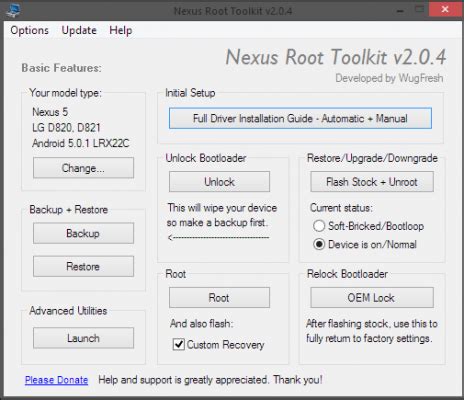The height and width of the screenshot is (400, 464).
Task: Click the 'Basic Features:' heading
Action: tap(62, 68)
